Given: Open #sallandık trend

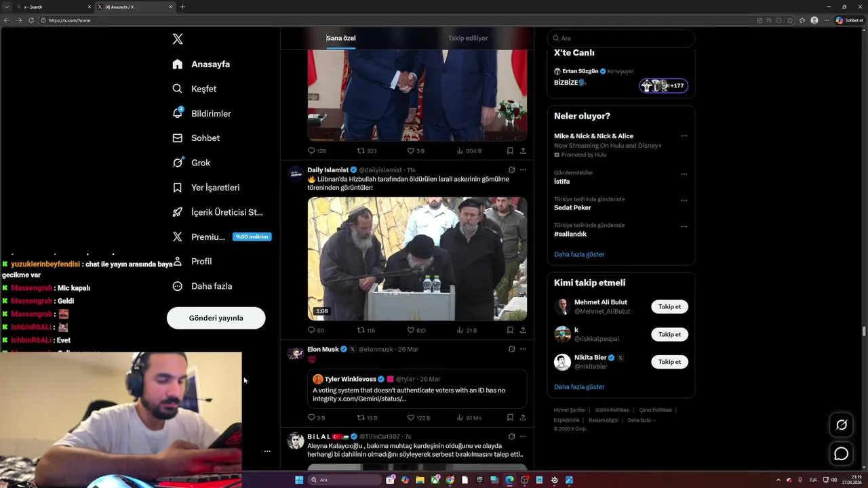Looking at the screenshot, I should [x=570, y=234].
